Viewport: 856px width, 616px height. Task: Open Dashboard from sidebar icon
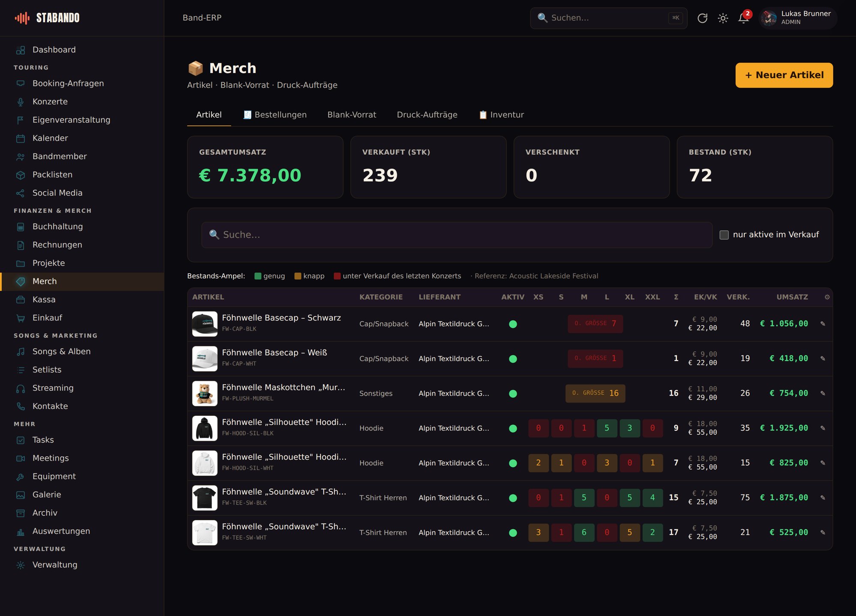21,50
